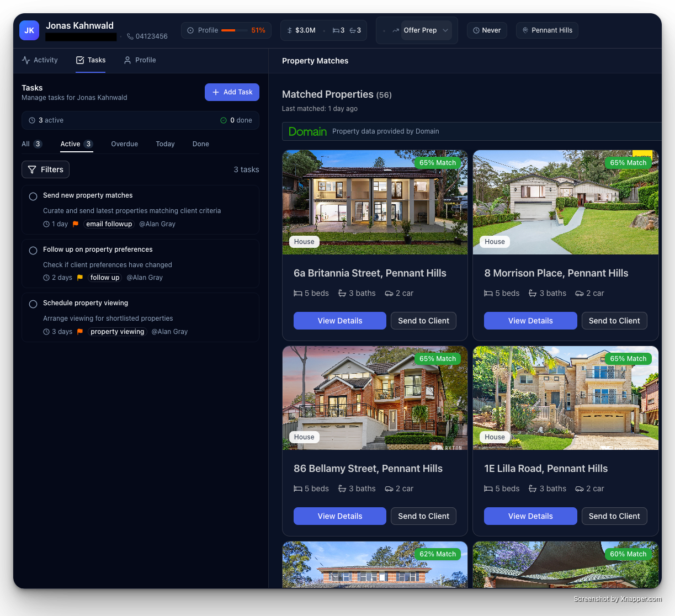Switch to the Done filter tab
Image resolution: width=675 pixels, height=616 pixels.
(x=200, y=144)
